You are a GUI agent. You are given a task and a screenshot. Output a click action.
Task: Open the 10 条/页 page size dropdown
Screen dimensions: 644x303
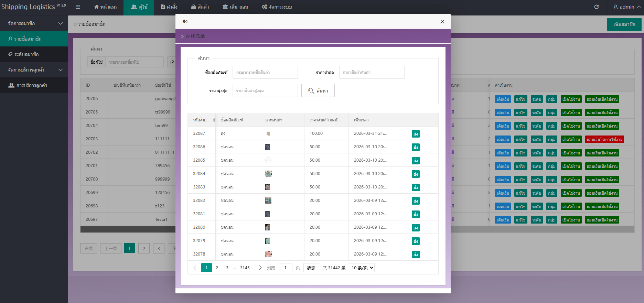point(362,268)
